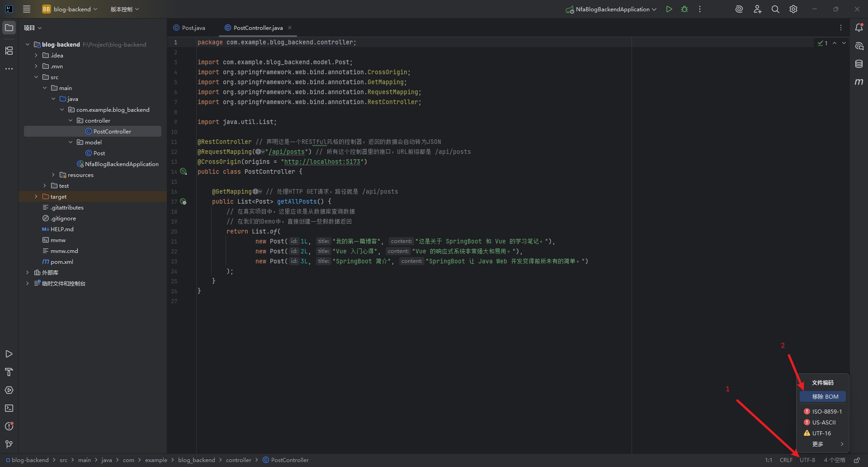
Task: Select ISO-8859-1 encoding
Action: (x=823, y=411)
